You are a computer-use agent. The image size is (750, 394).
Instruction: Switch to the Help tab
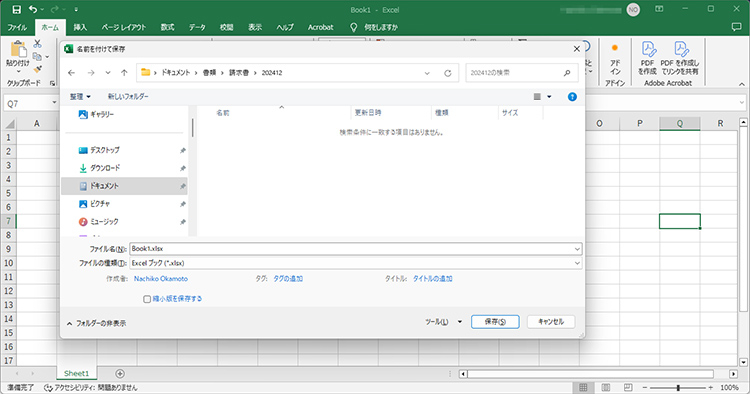285,27
